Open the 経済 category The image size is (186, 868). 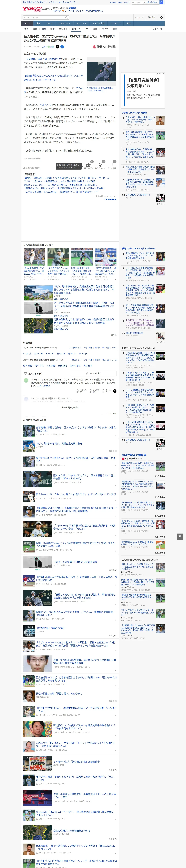pyautogui.click(x=52, y=29)
